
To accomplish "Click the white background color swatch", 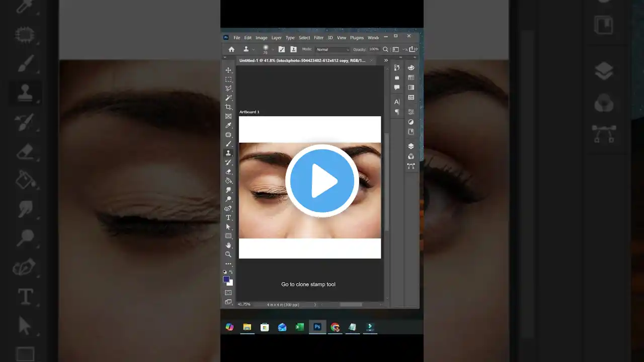I will click(230, 283).
